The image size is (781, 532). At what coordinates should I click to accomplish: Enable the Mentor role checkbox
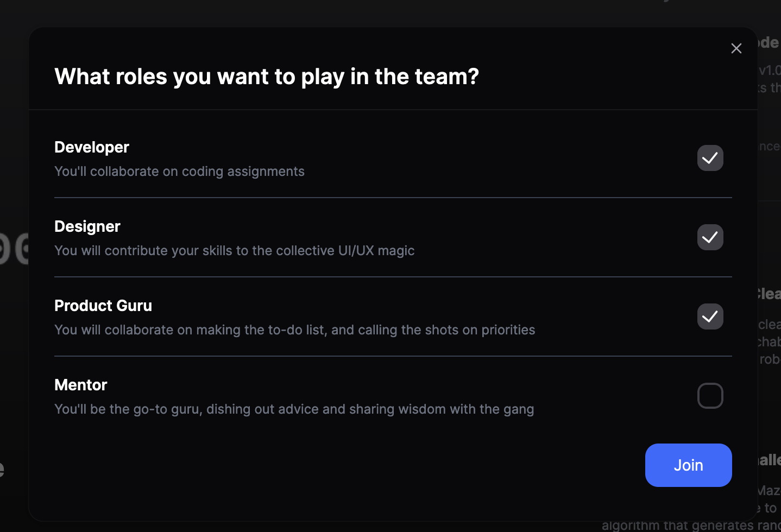pyautogui.click(x=710, y=396)
